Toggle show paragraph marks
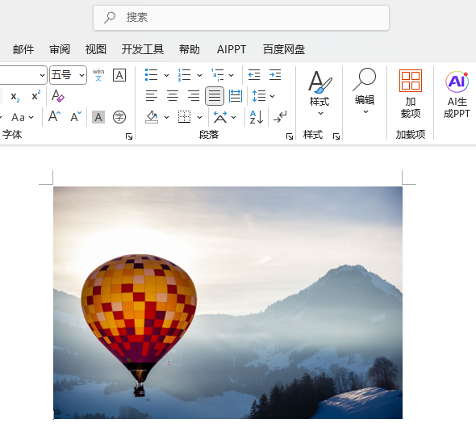Image resolution: width=476 pixels, height=448 pixels. [280, 117]
